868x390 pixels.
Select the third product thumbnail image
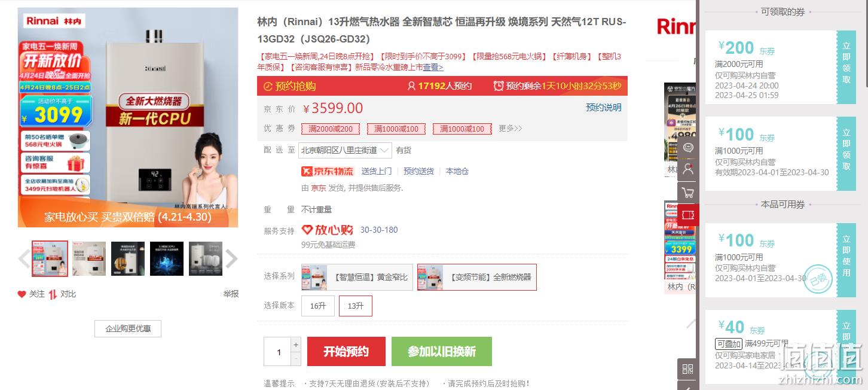click(x=128, y=259)
